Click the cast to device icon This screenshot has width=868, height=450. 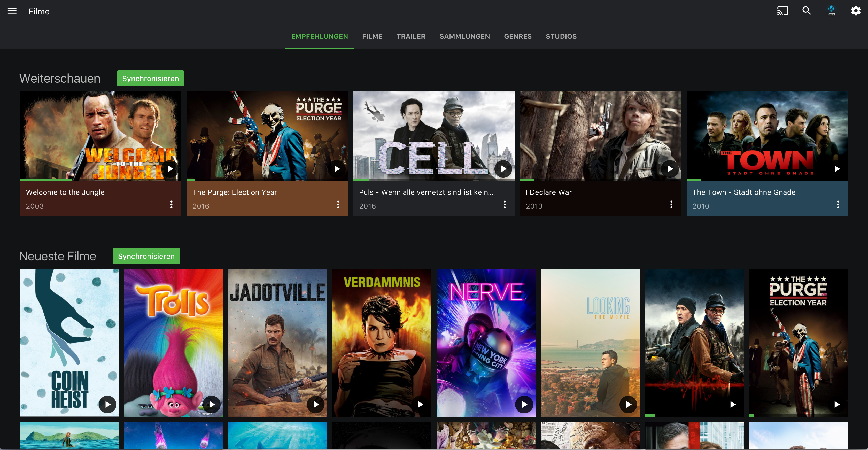(x=782, y=11)
